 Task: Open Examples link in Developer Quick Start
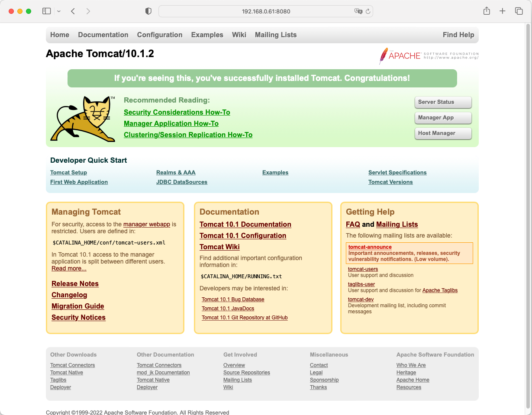275,172
